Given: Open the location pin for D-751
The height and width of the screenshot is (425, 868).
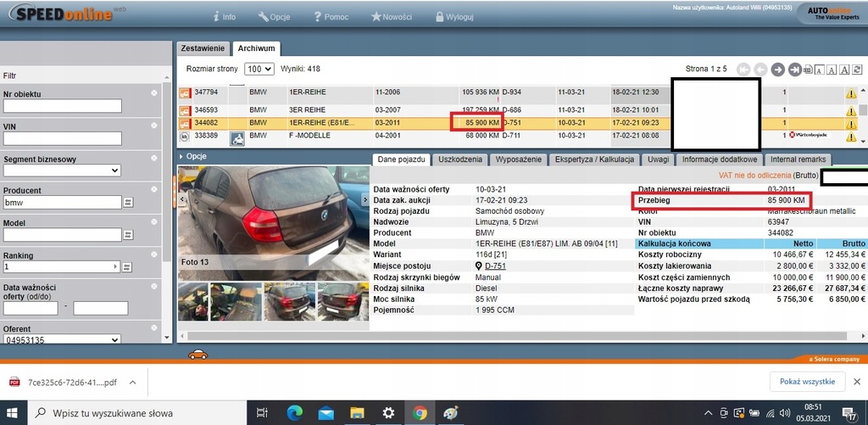Looking at the screenshot, I should [x=478, y=266].
